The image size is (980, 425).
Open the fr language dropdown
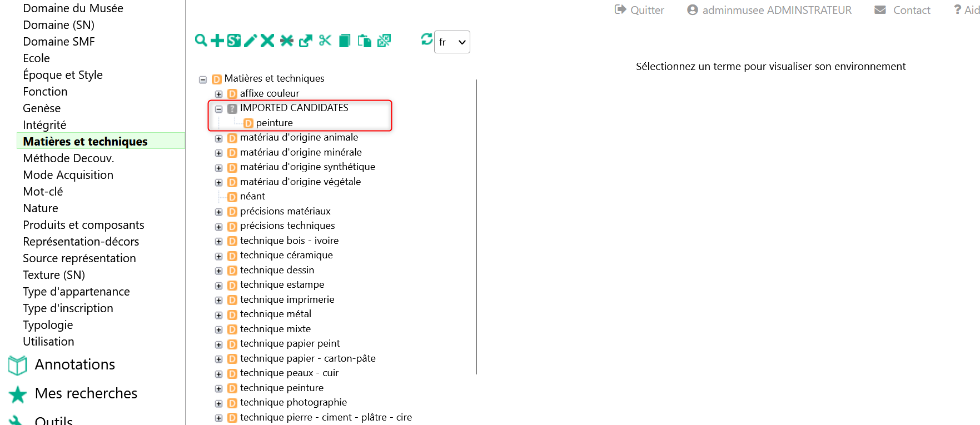pos(452,42)
